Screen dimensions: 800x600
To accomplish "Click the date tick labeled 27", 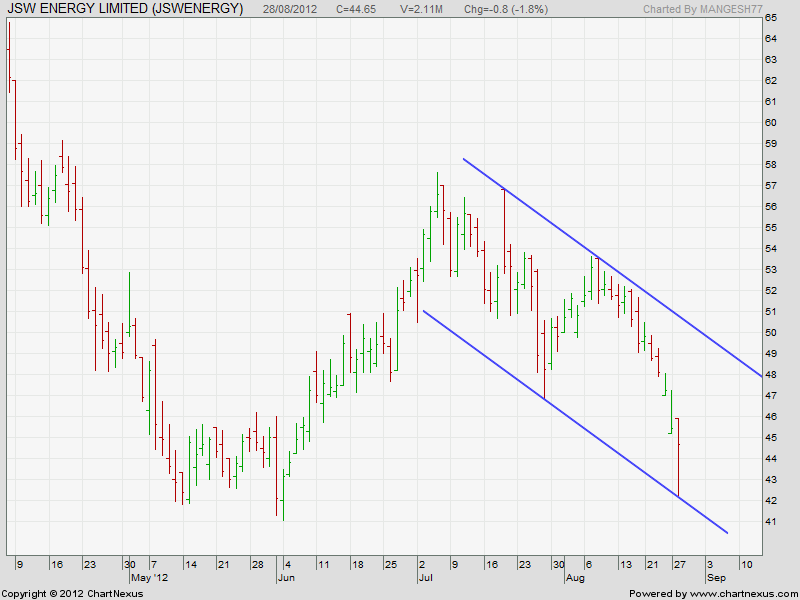I will pyautogui.click(x=680, y=564).
